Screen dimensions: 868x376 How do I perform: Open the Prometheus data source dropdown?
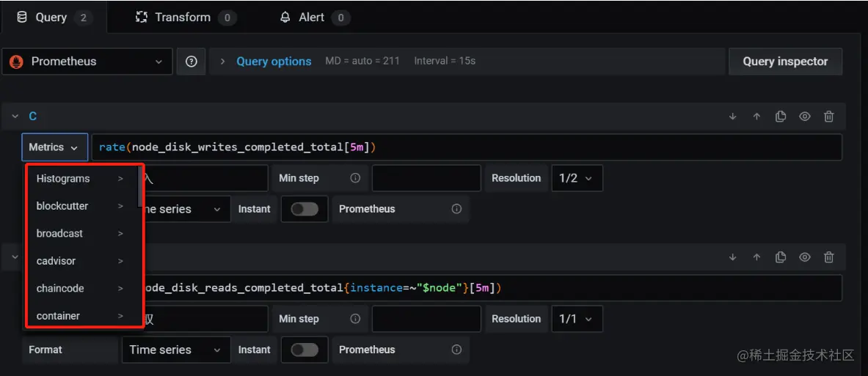[87, 62]
